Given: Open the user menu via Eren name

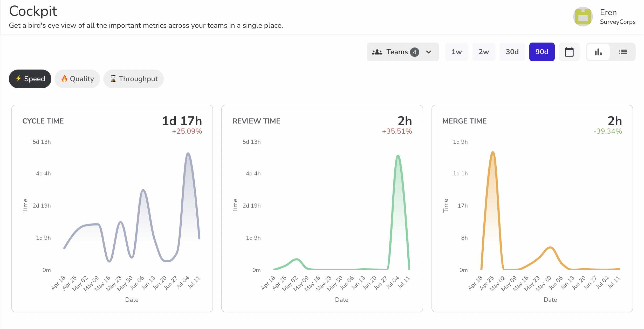Looking at the screenshot, I should point(608,12).
